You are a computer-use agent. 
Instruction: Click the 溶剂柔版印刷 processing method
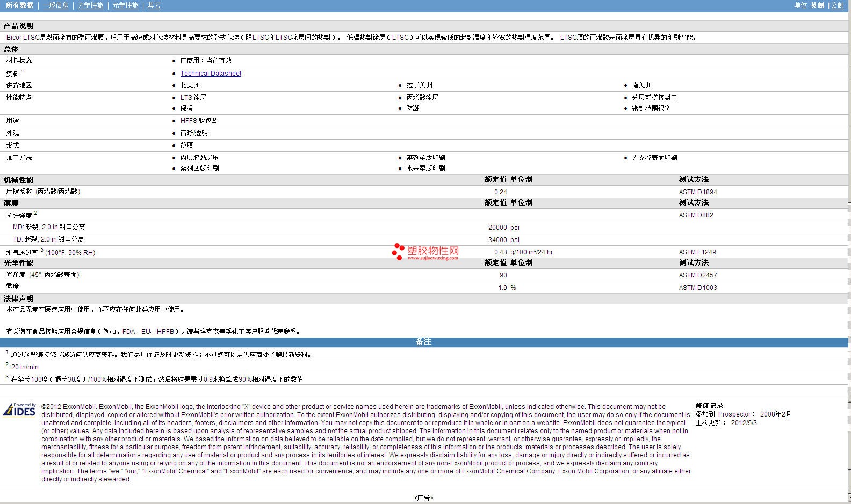[x=425, y=158]
